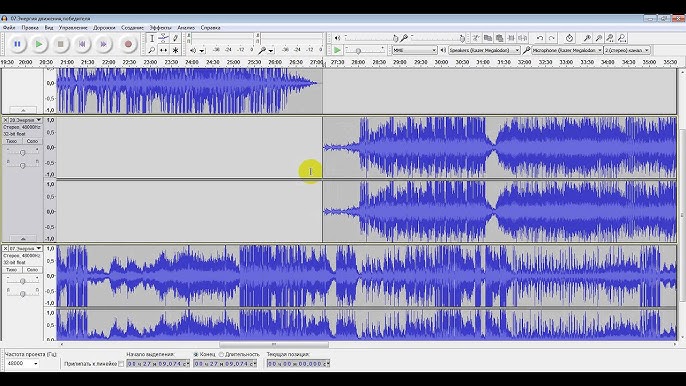Click the Fit Selection zoom icon
This screenshot has width=686, height=386.
tap(610, 39)
